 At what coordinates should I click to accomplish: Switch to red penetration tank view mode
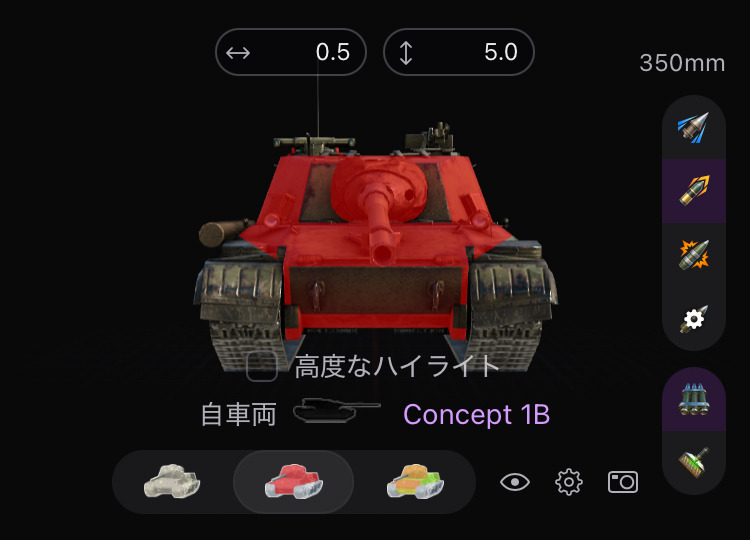[x=293, y=482]
